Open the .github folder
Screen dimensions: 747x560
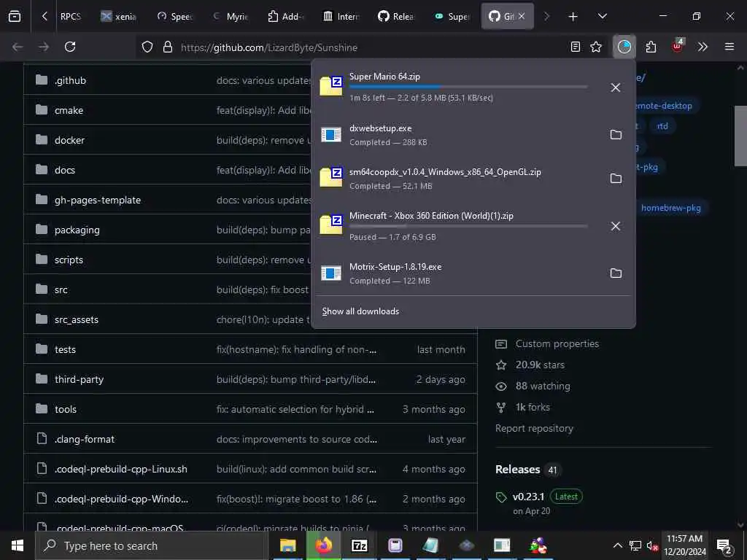tap(70, 80)
